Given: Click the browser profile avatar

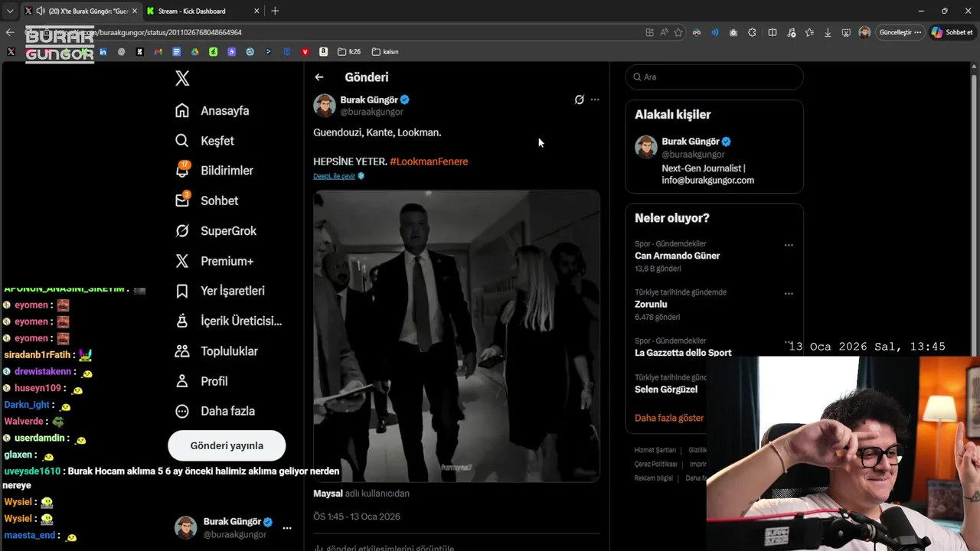Looking at the screenshot, I should click(x=864, y=32).
